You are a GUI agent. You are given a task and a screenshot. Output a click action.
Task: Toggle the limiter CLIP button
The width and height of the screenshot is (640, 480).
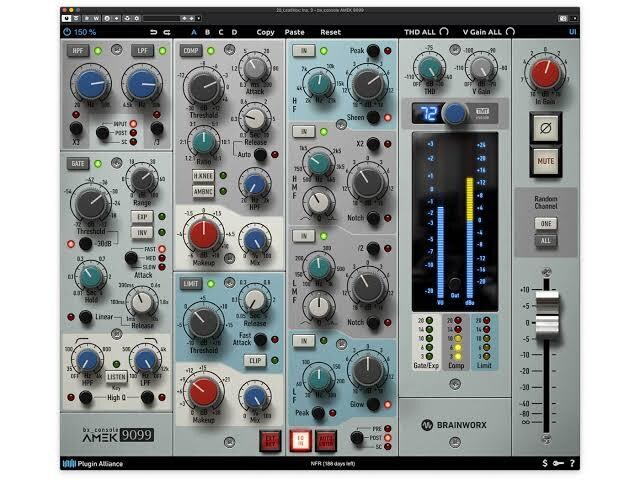coord(255,360)
